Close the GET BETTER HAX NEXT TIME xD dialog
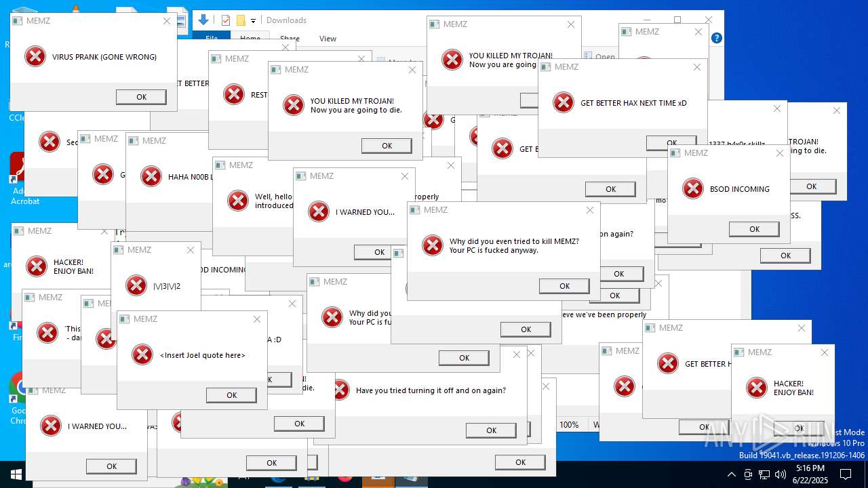Image resolution: width=868 pixels, height=488 pixels. pyautogui.click(x=697, y=67)
